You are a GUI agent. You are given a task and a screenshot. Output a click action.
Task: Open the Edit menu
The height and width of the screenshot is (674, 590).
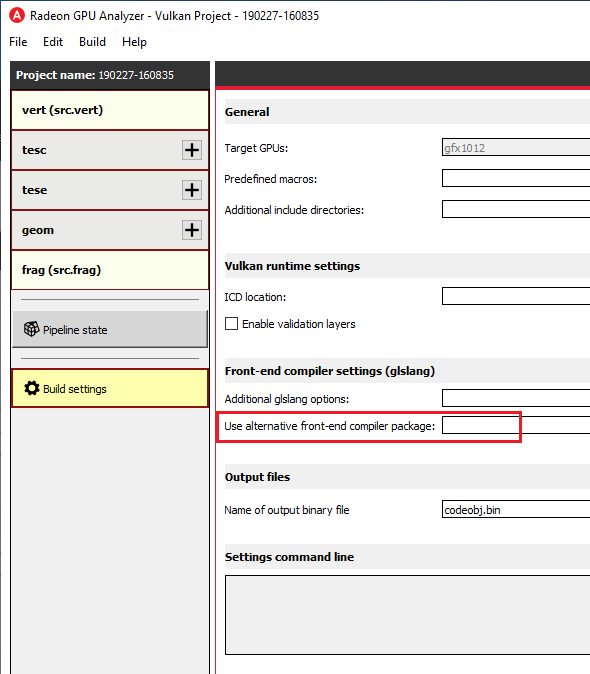(53, 42)
